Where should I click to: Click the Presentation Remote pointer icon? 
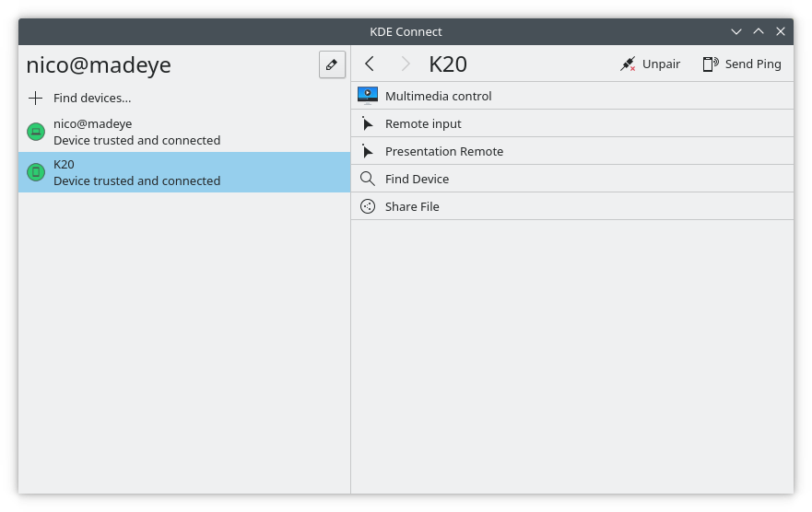coord(368,151)
